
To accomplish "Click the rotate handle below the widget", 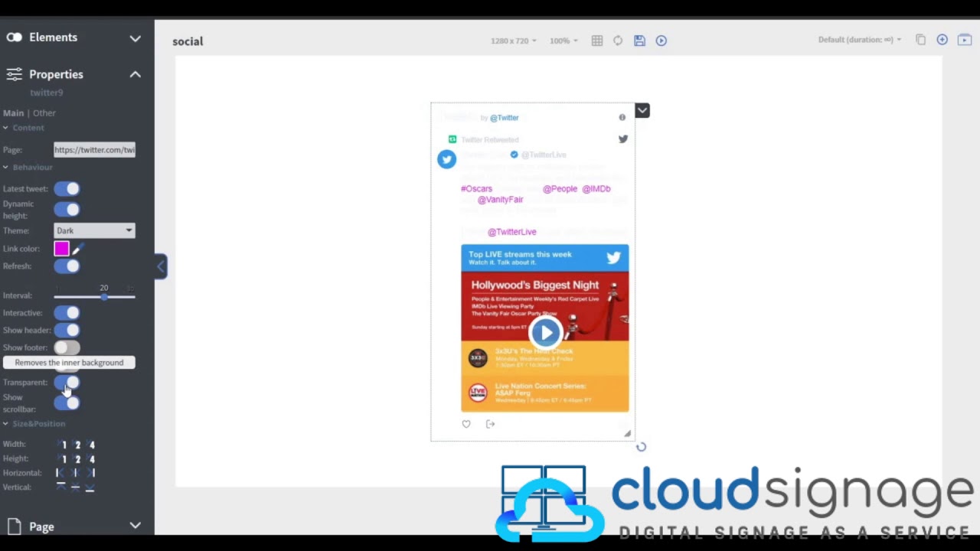I will (x=642, y=447).
